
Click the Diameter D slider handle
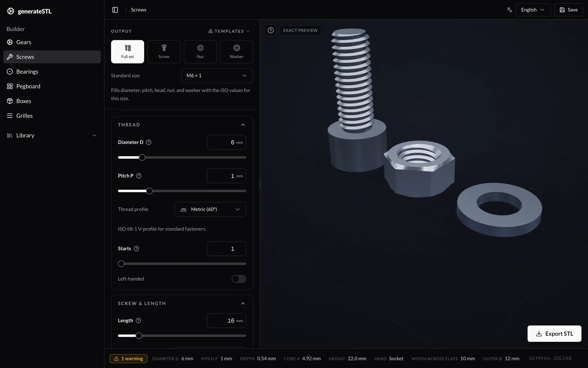point(142,158)
